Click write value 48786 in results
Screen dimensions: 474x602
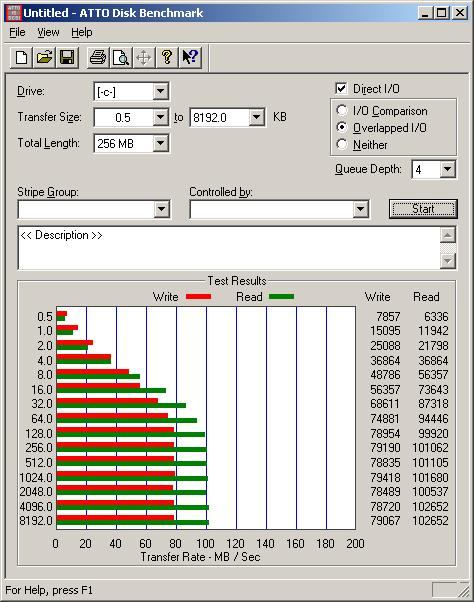point(385,374)
